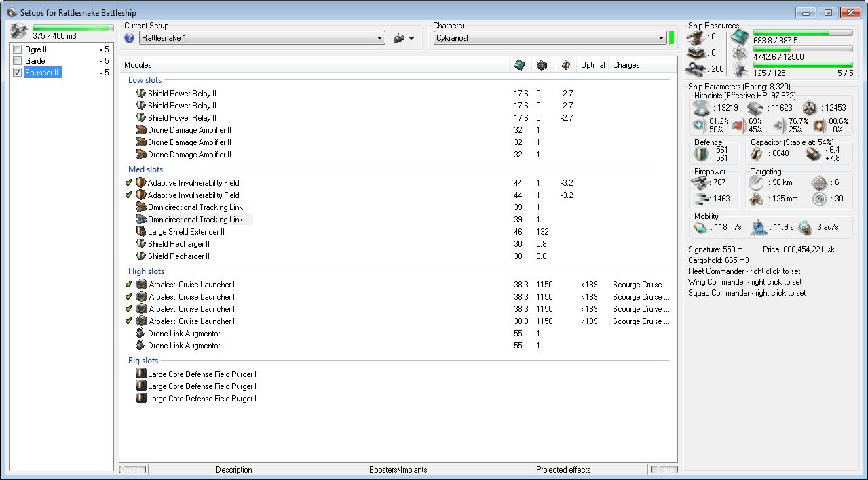Click the drone bay capacity bar 375 / 400 m3

click(x=73, y=28)
